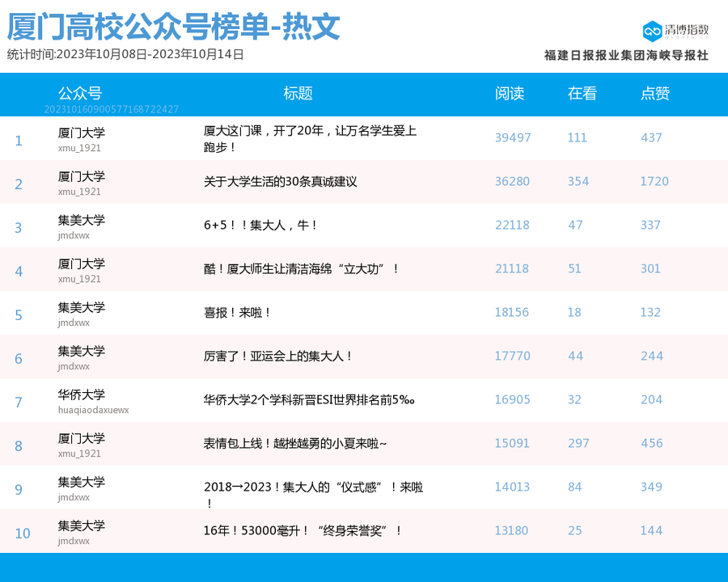Click rank number 1
Screen dimensions: 728x582
(x=19, y=141)
